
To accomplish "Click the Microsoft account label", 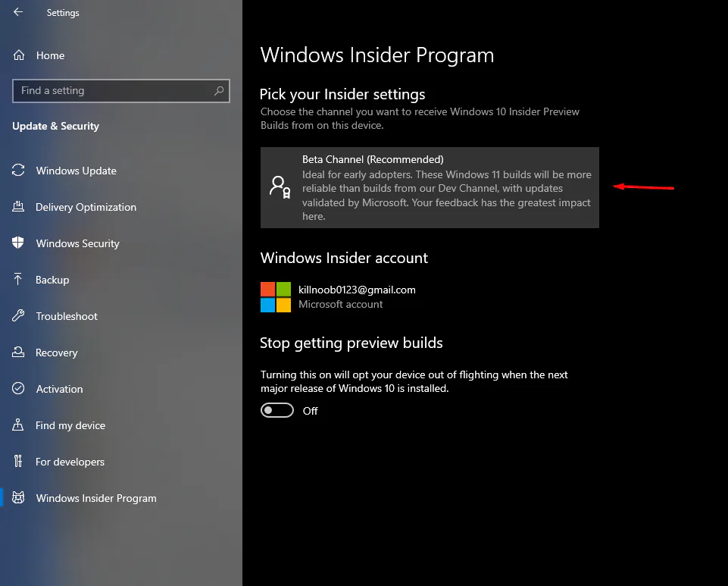I will click(340, 304).
